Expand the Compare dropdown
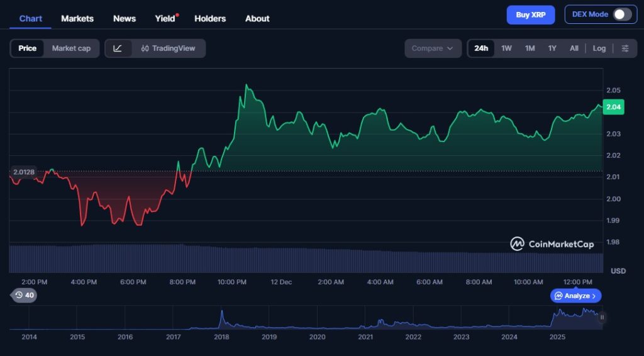The image size is (644, 356). click(433, 48)
